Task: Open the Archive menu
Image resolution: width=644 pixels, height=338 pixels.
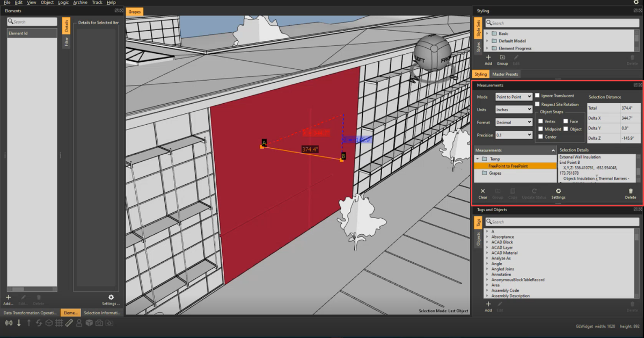Action: click(x=80, y=3)
